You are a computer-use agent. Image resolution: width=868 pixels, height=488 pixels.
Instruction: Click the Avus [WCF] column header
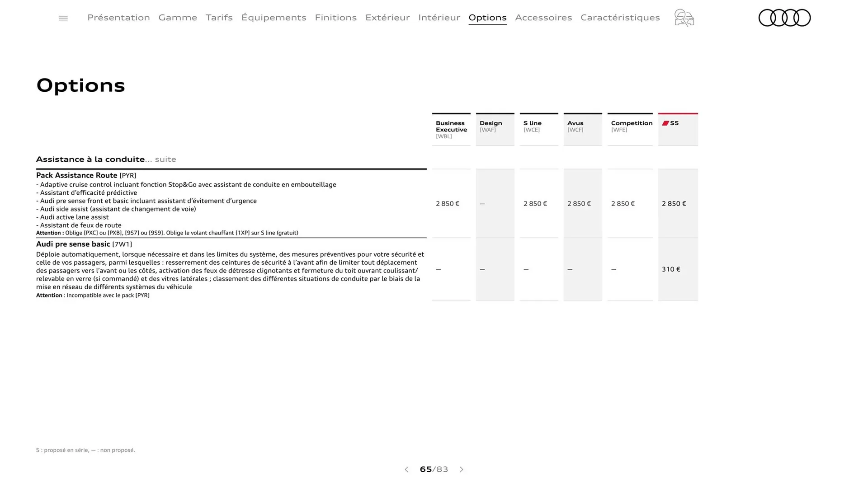(583, 129)
